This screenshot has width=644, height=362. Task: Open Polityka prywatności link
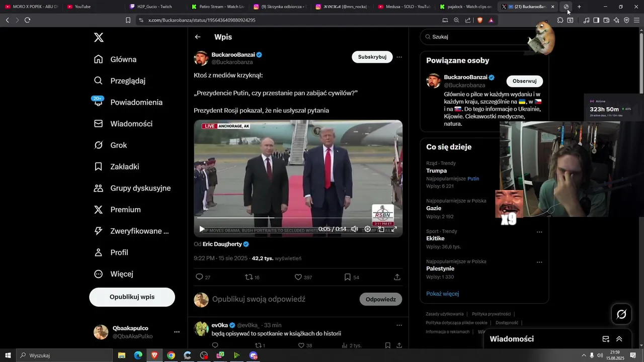point(491,314)
